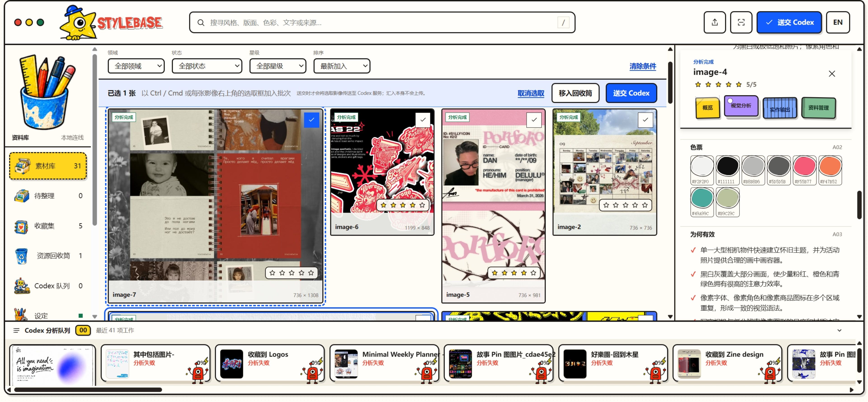Open the 收藏集 collections icon

pos(21,226)
